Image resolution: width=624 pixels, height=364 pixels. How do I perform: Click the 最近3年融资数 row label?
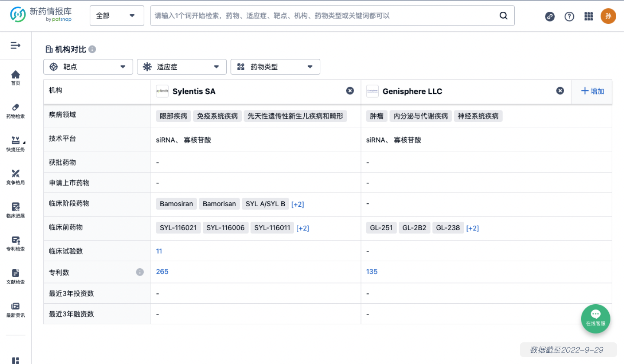[x=71, y=314]
